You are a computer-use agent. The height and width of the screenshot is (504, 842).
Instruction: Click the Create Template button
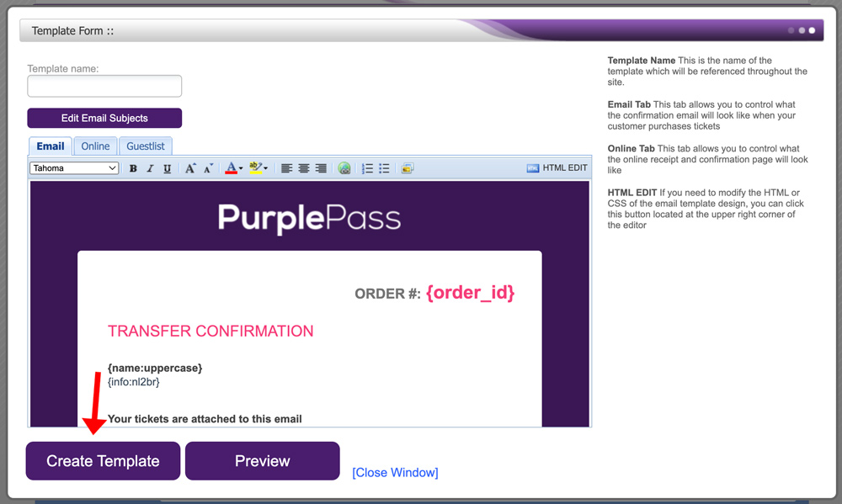[x=103, y=460]
